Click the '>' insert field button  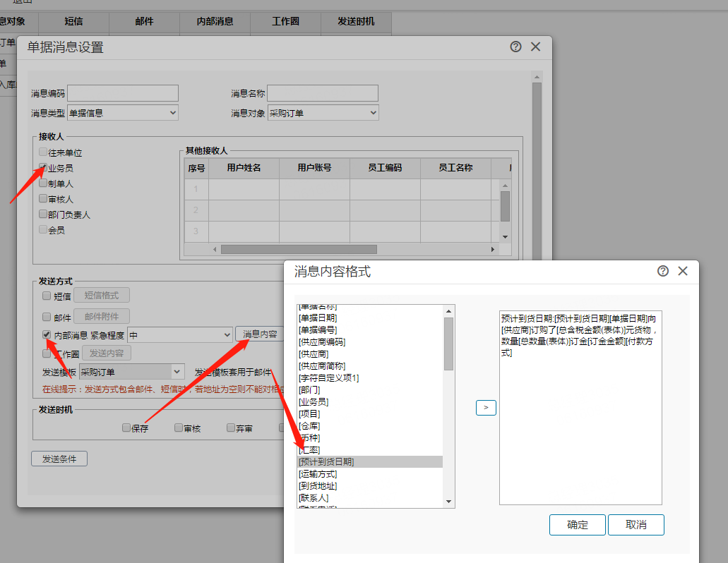486,408
